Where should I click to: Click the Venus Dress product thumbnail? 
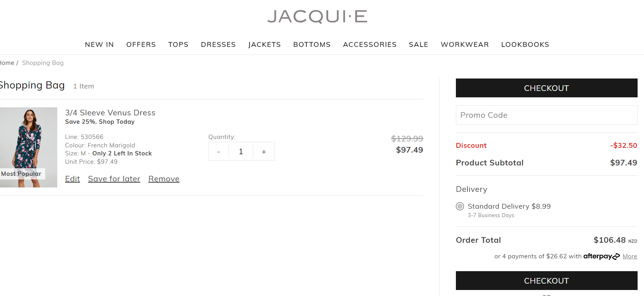(x=28, y=147)
